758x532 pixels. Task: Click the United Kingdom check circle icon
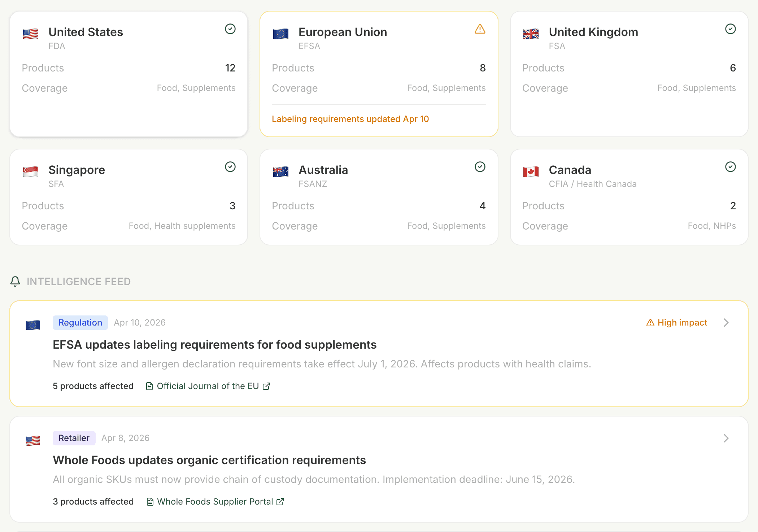click(x=730, y=29)
